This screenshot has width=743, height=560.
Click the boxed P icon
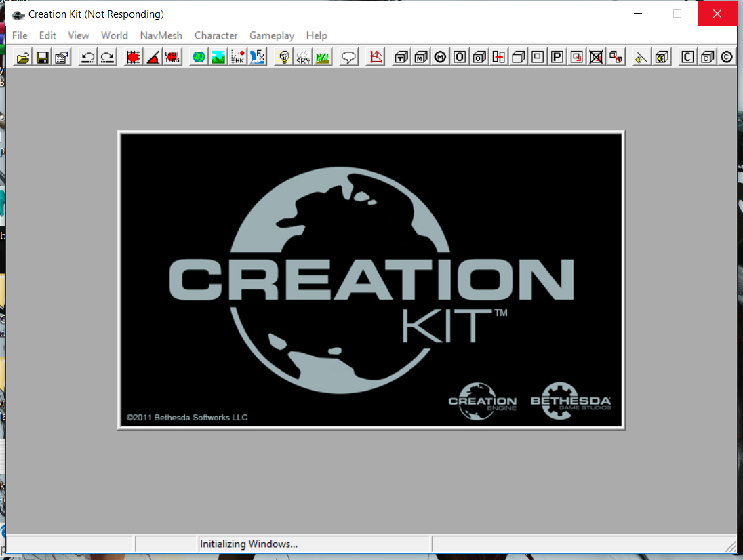point(557,58)
